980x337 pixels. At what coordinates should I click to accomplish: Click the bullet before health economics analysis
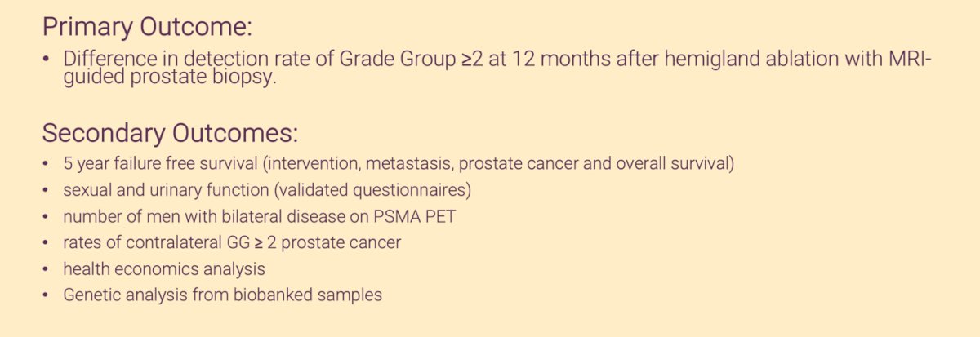46,269
